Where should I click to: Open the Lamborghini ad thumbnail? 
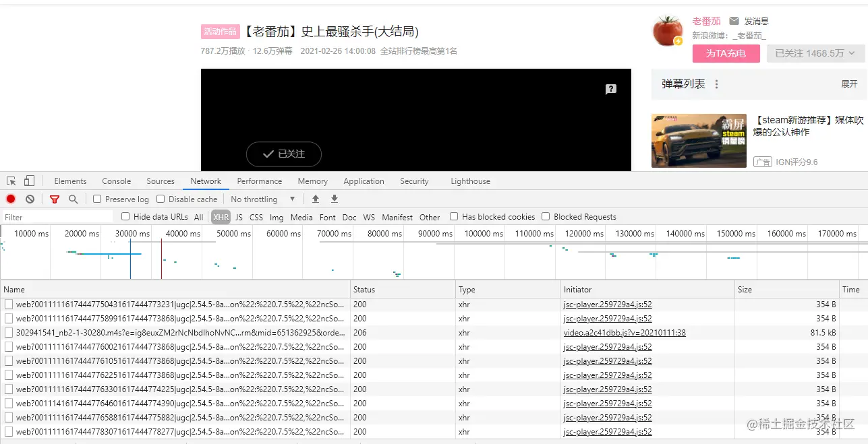(699, 140)
